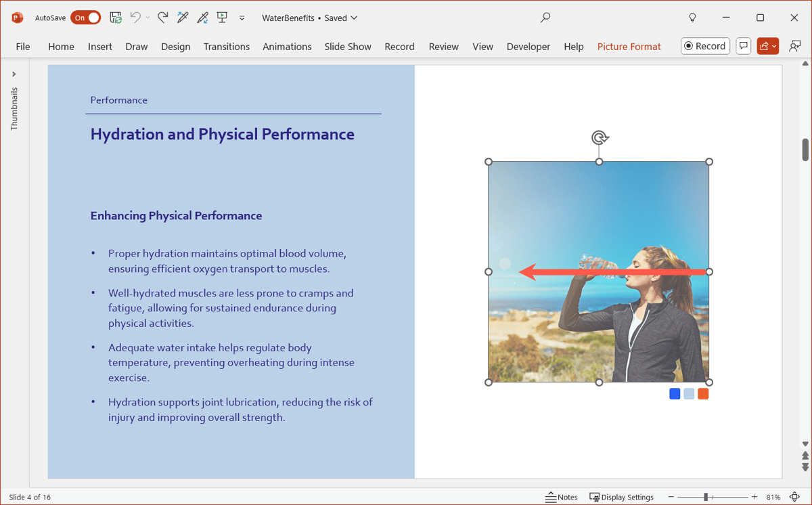This screenshot has width=812, height=505.
Task: Click the bullet about optimal blood volume
Action: pos(228,261)
